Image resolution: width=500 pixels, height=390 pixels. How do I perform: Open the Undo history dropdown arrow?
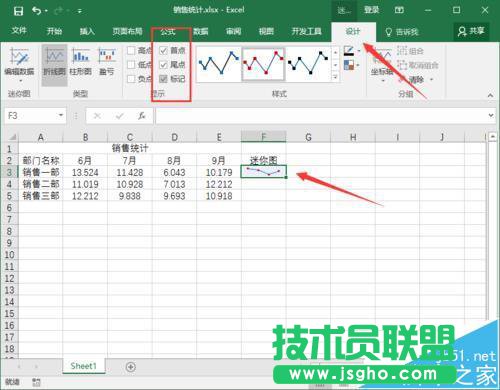46,11
